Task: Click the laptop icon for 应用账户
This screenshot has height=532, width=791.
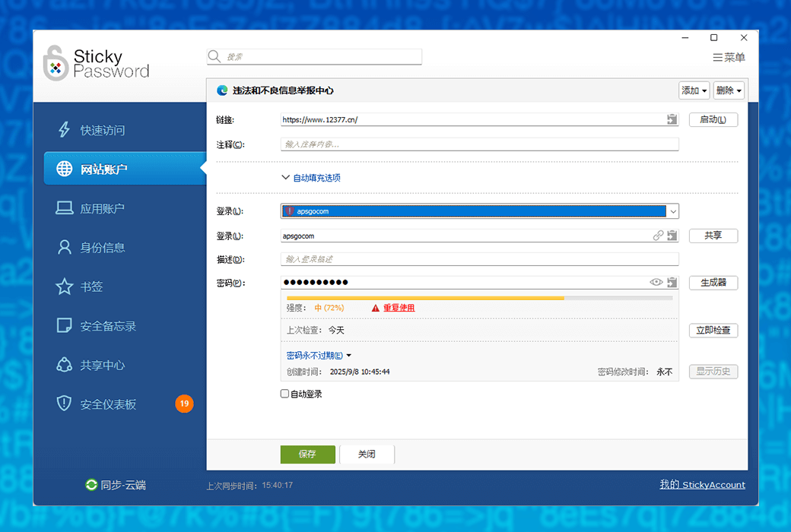Action: pos(64,207)
